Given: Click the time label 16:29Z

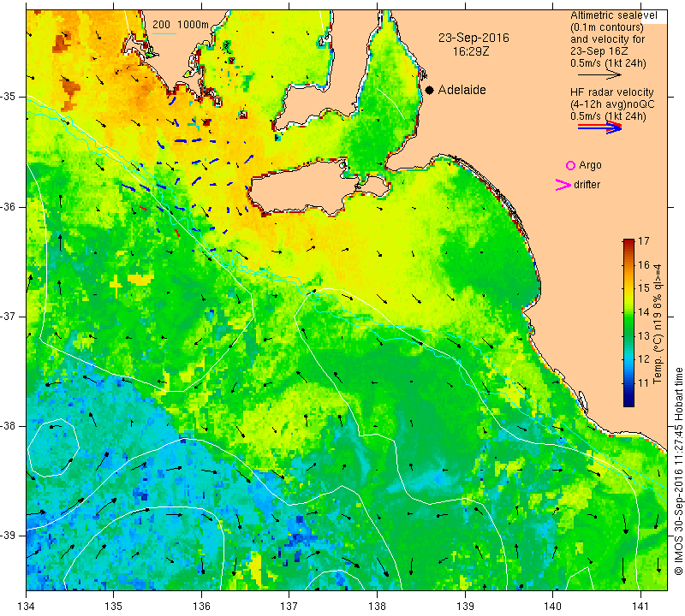Looking at the screenshot, I should pyautogui.click(x=470, y=51).
